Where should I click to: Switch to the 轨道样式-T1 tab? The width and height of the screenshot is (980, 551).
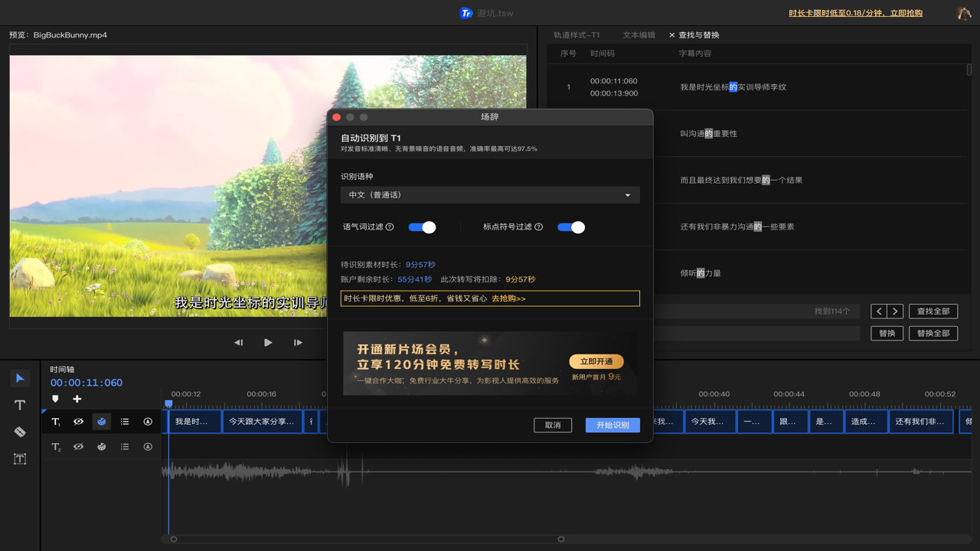(577, 35)
